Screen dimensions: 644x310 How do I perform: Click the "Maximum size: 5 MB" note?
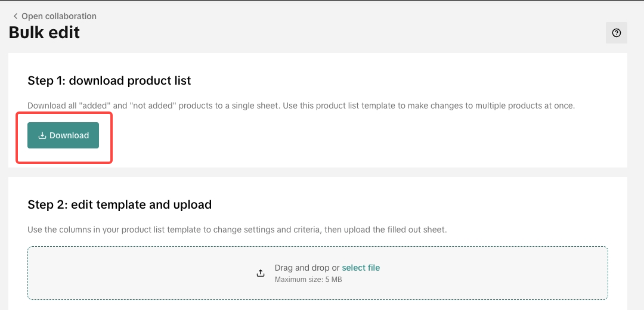pyautogui.click(x=308, y=279)
